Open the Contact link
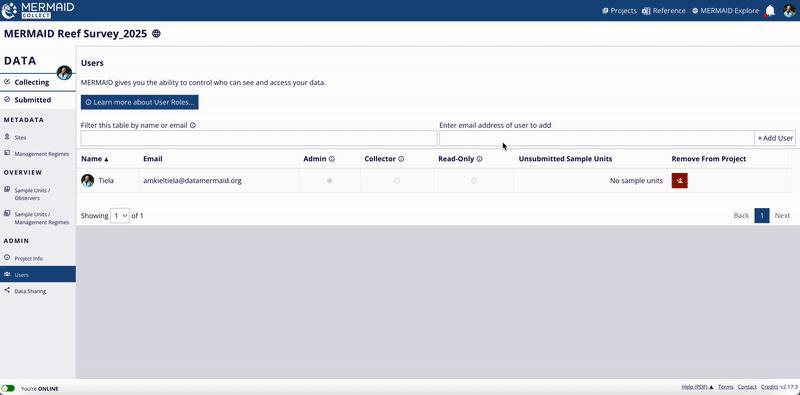This screenshot has width=800, height=395. [747, 387]
